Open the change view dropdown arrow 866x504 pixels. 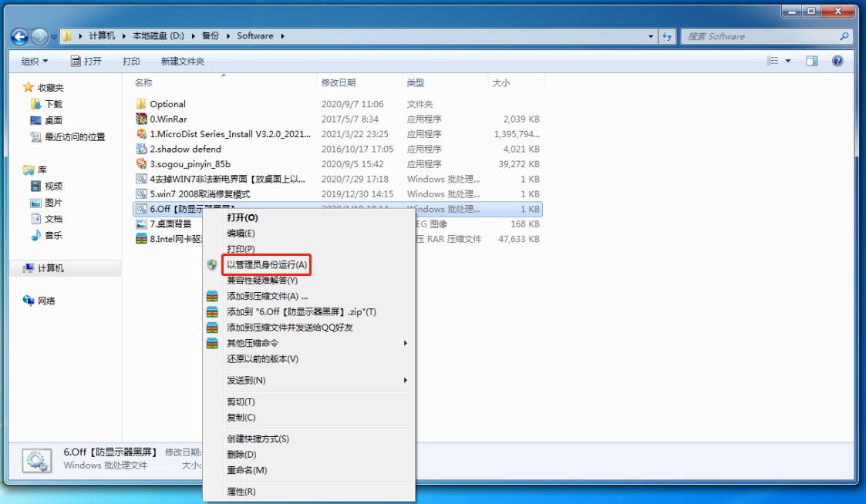point(788,62)
